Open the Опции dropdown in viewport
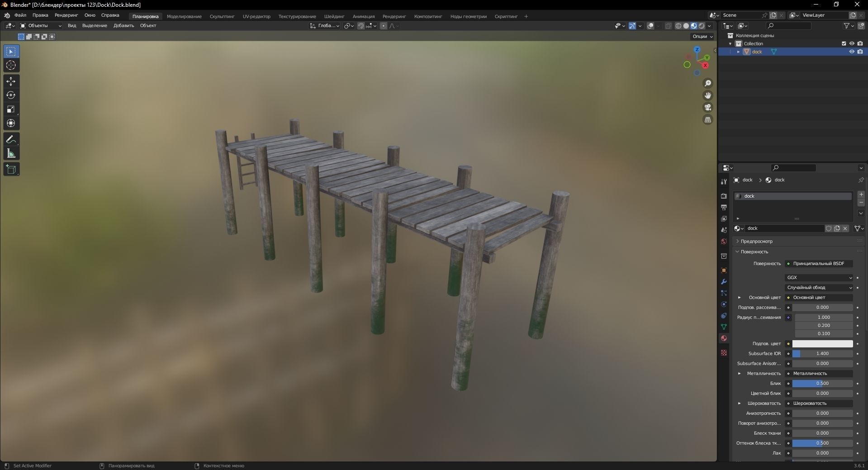This screenshot has height=470, width=868. [702, 37]
